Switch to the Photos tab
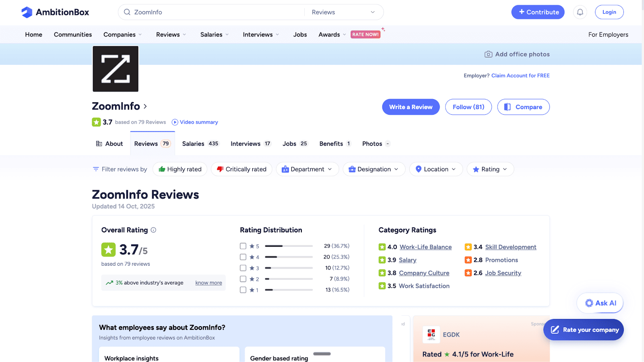 click(376, 144)
